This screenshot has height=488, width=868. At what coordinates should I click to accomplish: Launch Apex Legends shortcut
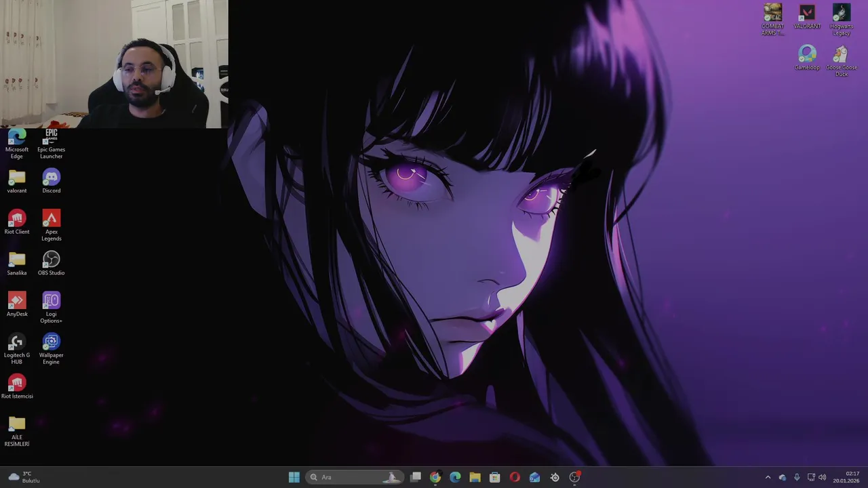51,226
